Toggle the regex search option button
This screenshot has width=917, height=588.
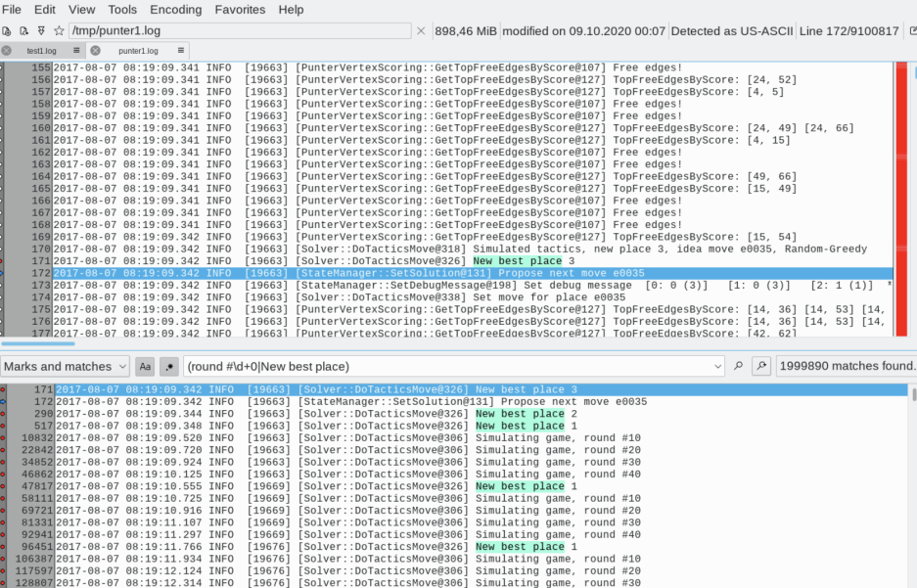(x=168, y=366)
